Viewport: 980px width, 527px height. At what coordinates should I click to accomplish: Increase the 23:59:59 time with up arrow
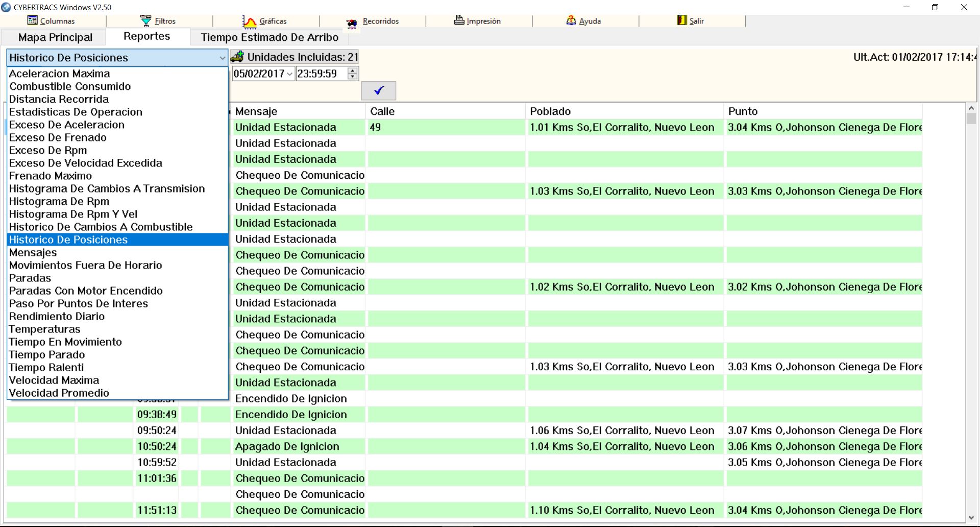(352, 70)
